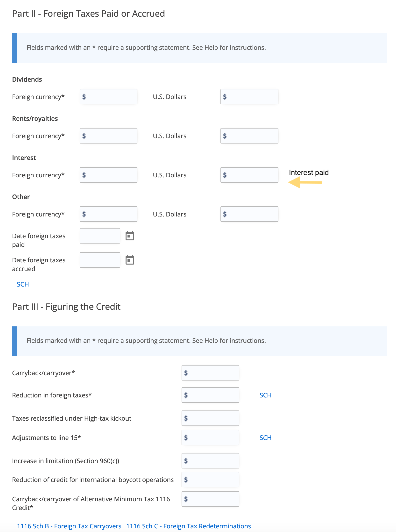The height and width of the screenshot is (532, 396).
Task: Select Rents/royalties U.S. Dollars input
Action: (249, 136)
